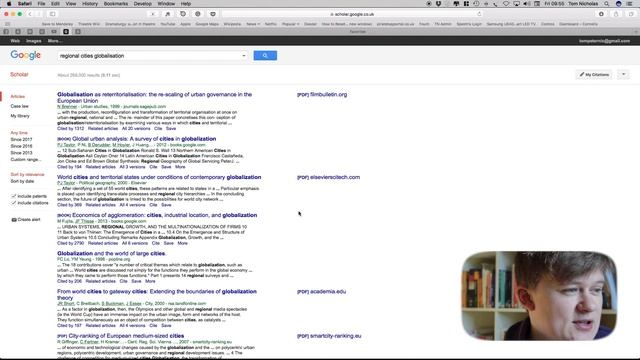Open the Bookmarks menu
Screen dimensions: 640x360
[116, 4]
